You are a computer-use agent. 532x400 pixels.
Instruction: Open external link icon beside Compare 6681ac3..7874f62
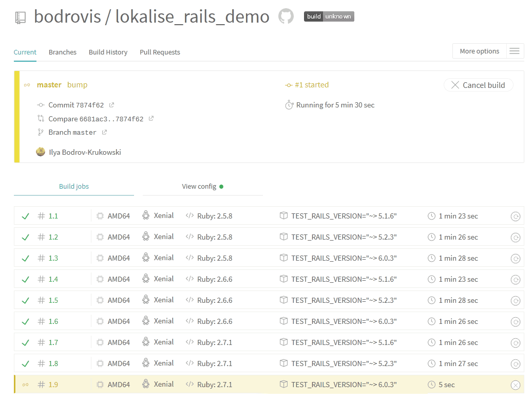[151, 119]
